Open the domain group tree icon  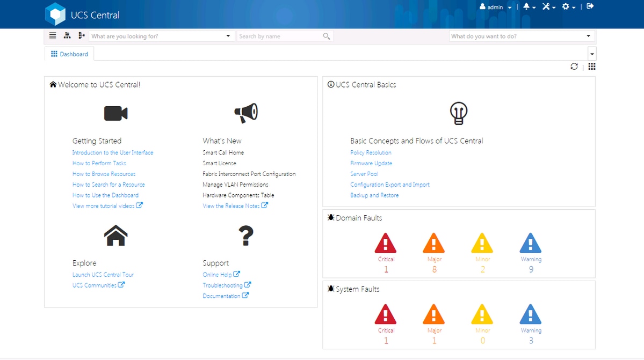click(81, 35)
